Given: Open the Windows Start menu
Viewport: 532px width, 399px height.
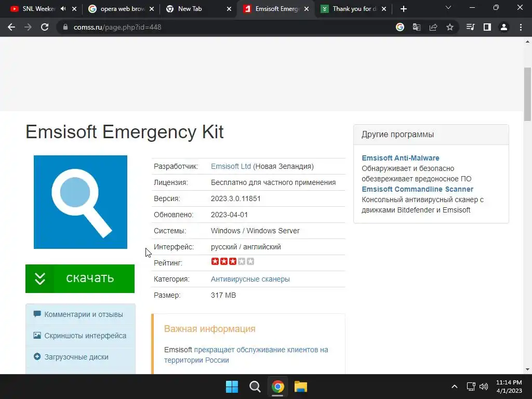Looking at the screenshot, I should click(232, 387).
